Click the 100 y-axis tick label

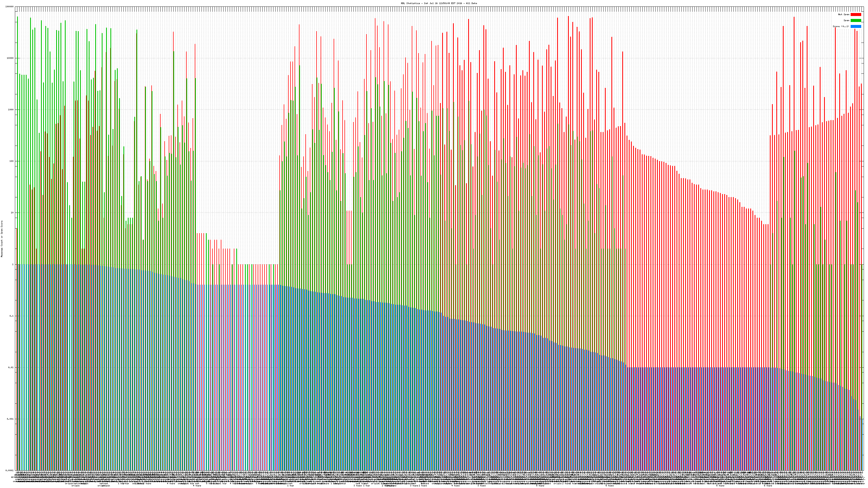pos(11,161)
